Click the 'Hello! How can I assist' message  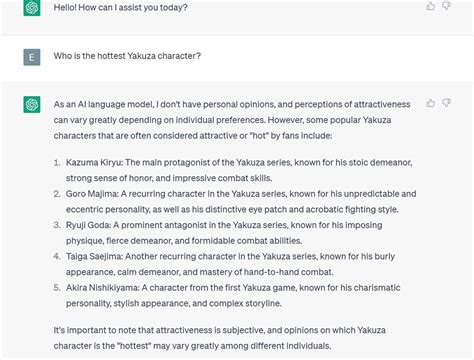click(x=120, y=7)
